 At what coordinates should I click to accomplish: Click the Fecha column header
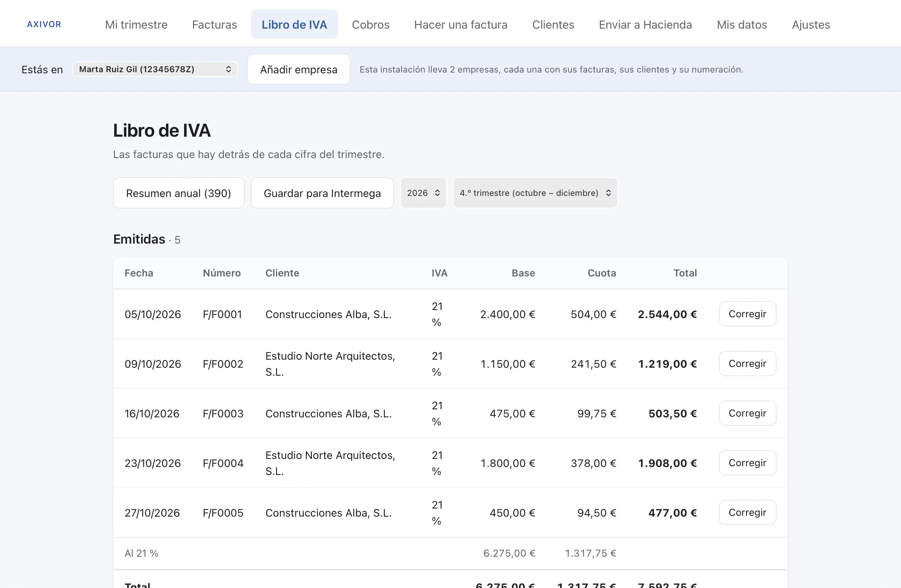139,273
